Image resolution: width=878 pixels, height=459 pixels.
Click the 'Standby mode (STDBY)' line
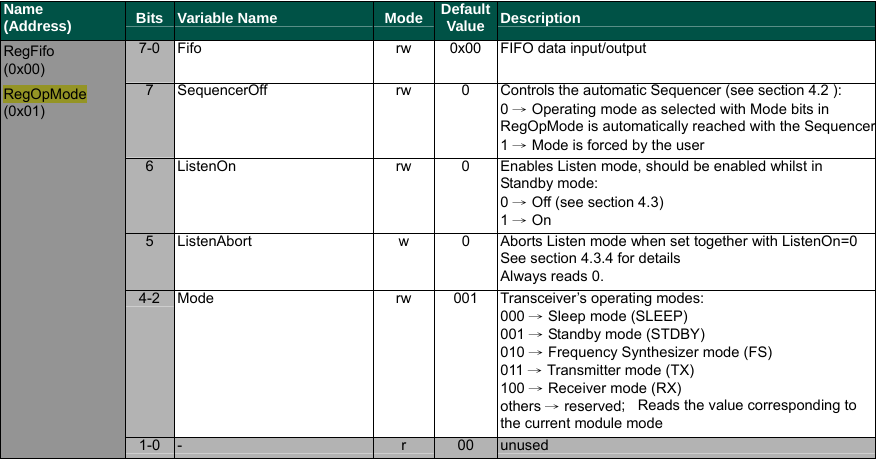point(603,334)
